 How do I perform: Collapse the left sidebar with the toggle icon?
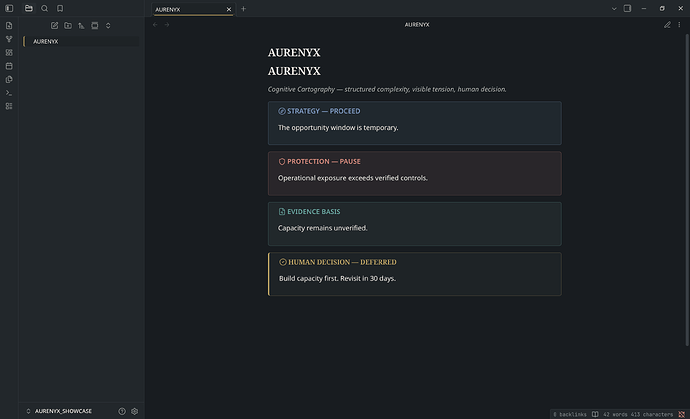9,8
